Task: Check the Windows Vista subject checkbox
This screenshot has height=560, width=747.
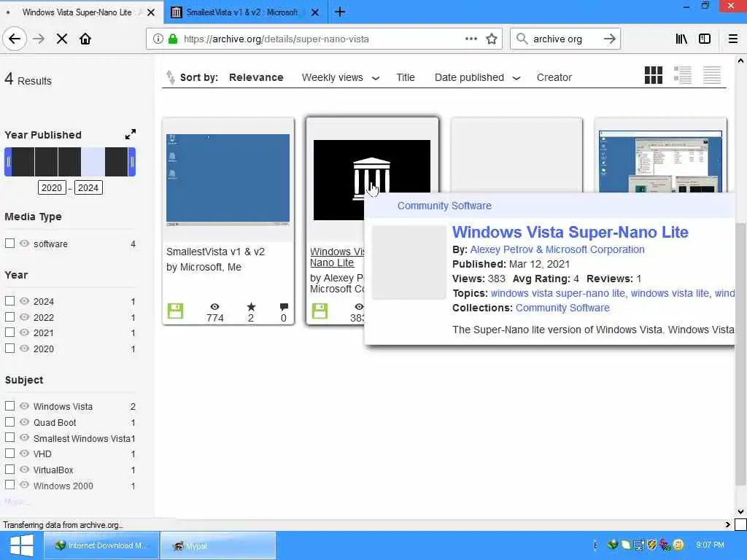Action: click(9, 405)
